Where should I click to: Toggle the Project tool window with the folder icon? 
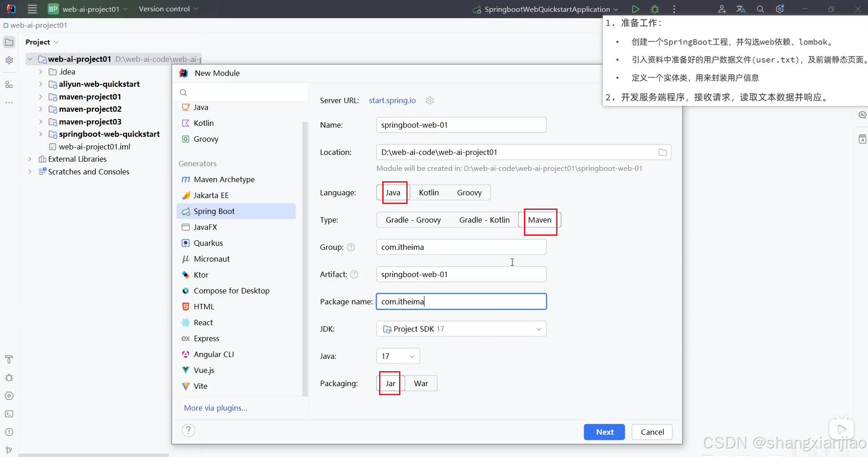(x=9, y=42)
